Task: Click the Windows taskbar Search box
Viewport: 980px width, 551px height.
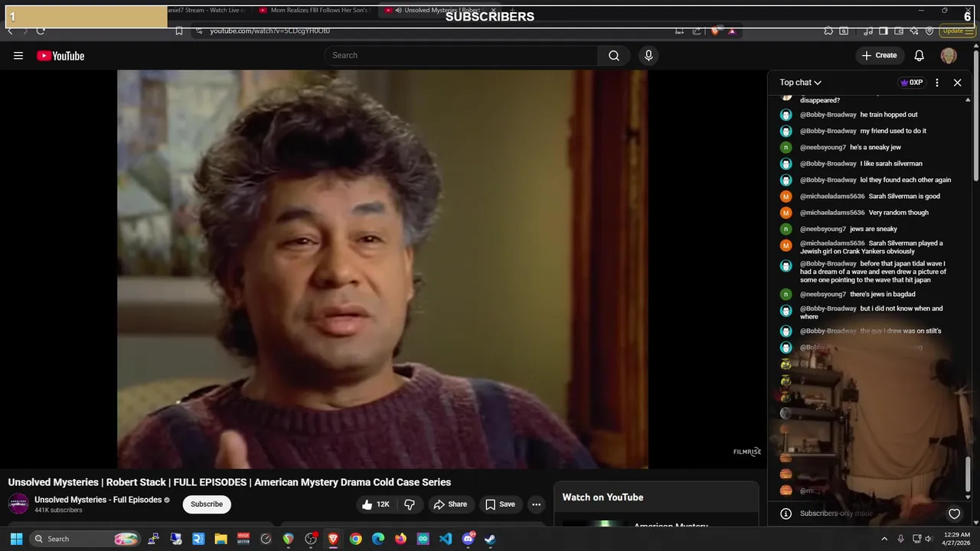Action: click(x=86, y=539)
